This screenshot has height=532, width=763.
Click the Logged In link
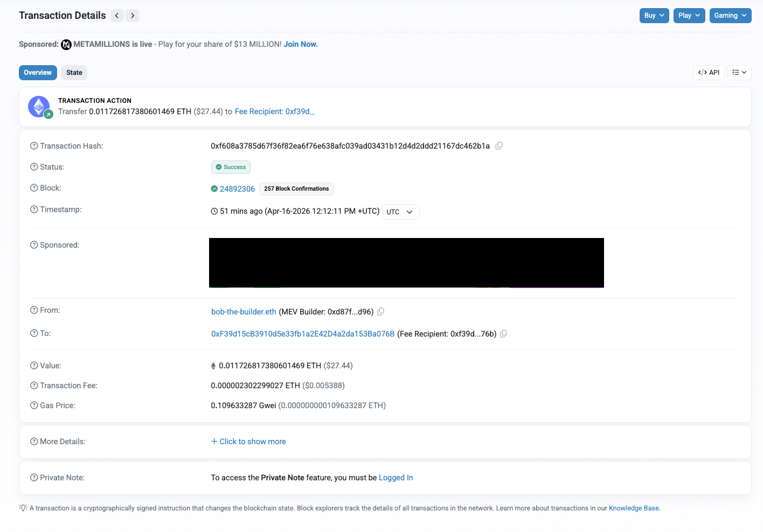396,478
